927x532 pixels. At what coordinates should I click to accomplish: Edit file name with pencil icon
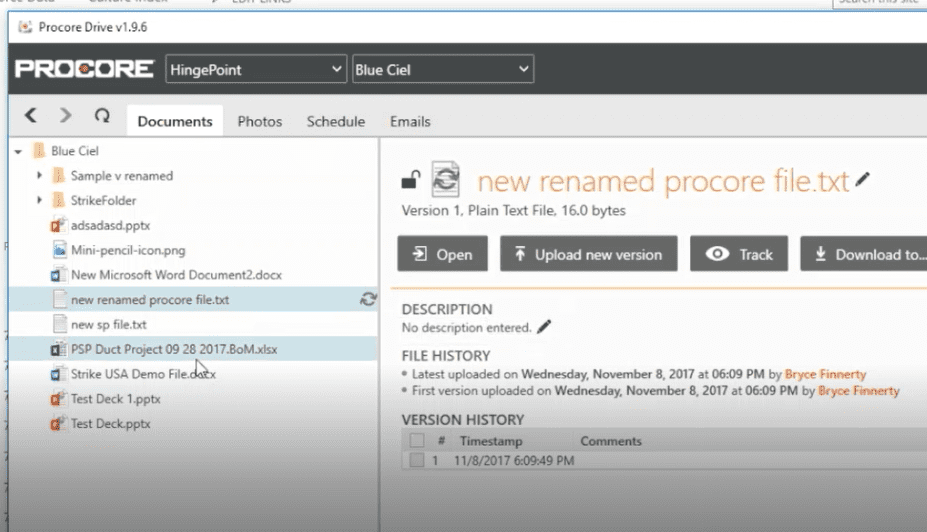863,179
